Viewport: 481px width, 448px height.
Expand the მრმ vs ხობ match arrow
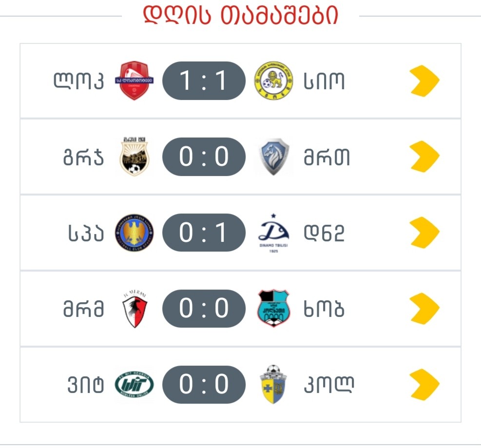[x=424, y=309]
